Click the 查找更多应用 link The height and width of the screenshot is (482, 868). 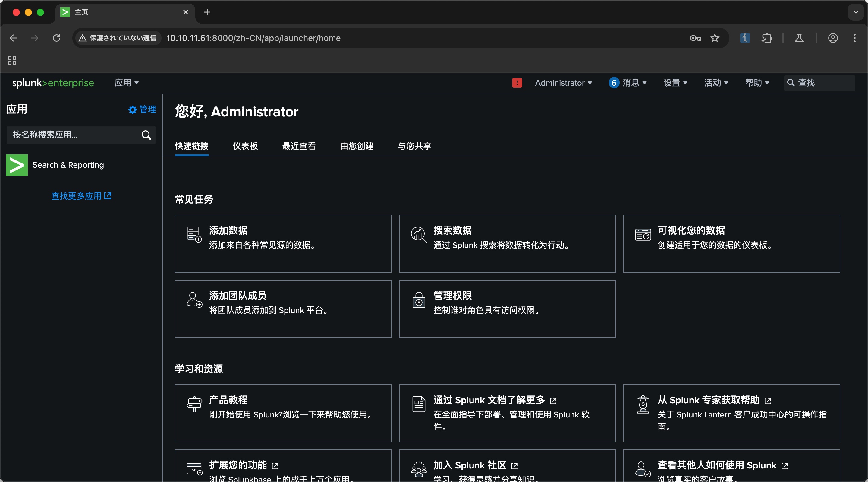tap(81, 196)
